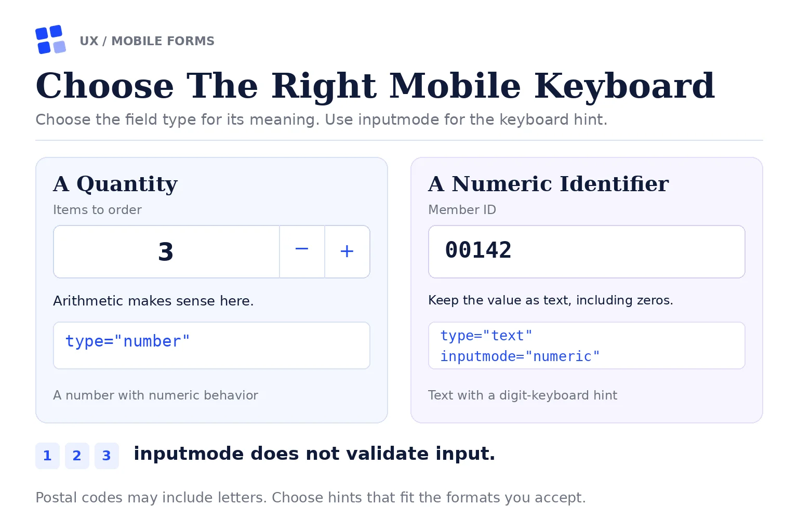Select the number 1 badge
798x532 pixels.
[47, 456]
